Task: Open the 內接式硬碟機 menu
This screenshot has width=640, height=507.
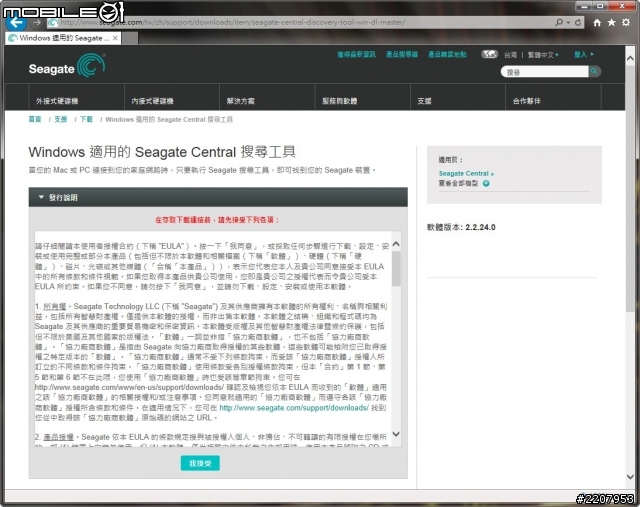Action: [152, 101]
